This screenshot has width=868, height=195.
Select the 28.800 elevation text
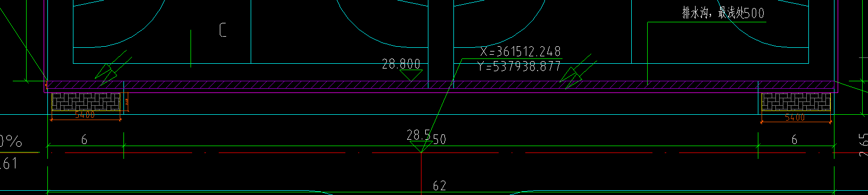click(401, 64)
